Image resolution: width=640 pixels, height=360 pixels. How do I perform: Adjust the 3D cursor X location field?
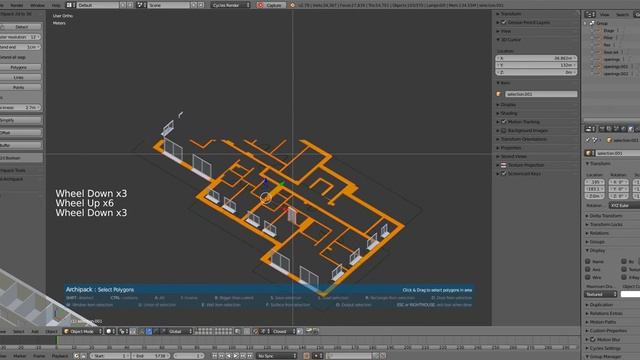(x=536, y=58)
